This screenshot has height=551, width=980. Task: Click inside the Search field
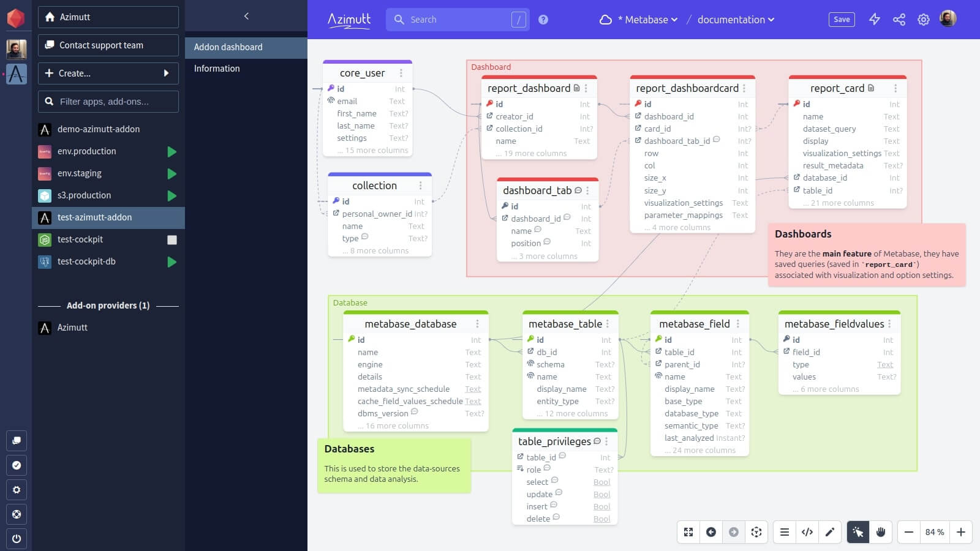point(453,20)
